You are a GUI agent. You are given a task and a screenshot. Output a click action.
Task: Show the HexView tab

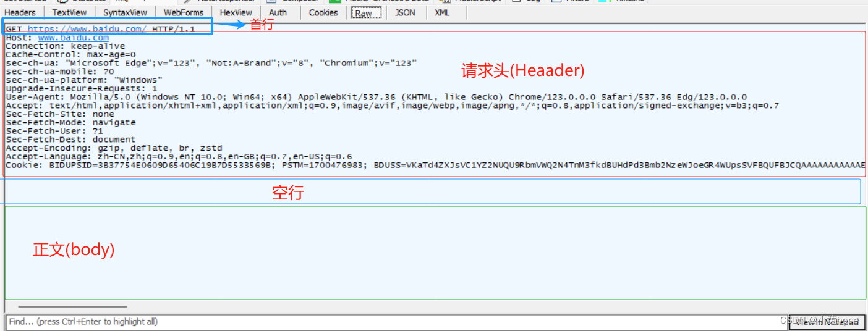[x=236, y=12]
